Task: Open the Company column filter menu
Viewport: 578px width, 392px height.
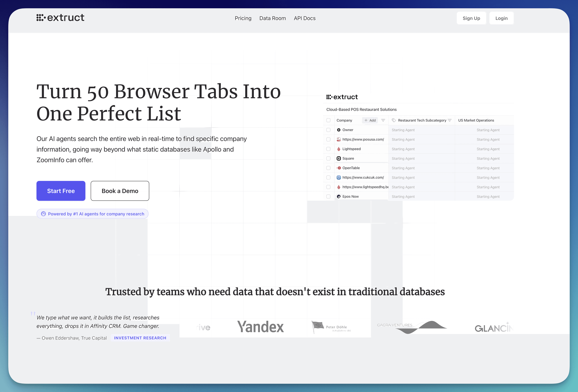Action: 383,120
